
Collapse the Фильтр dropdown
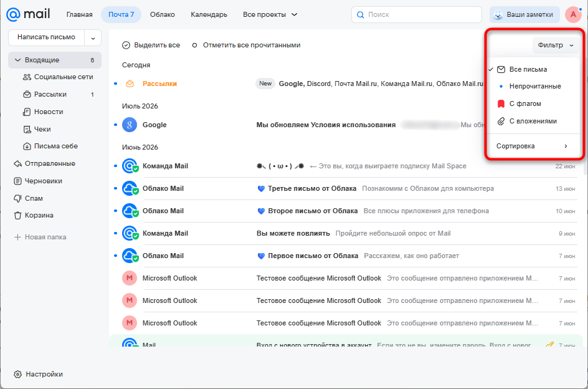click(x=556, y=45)
